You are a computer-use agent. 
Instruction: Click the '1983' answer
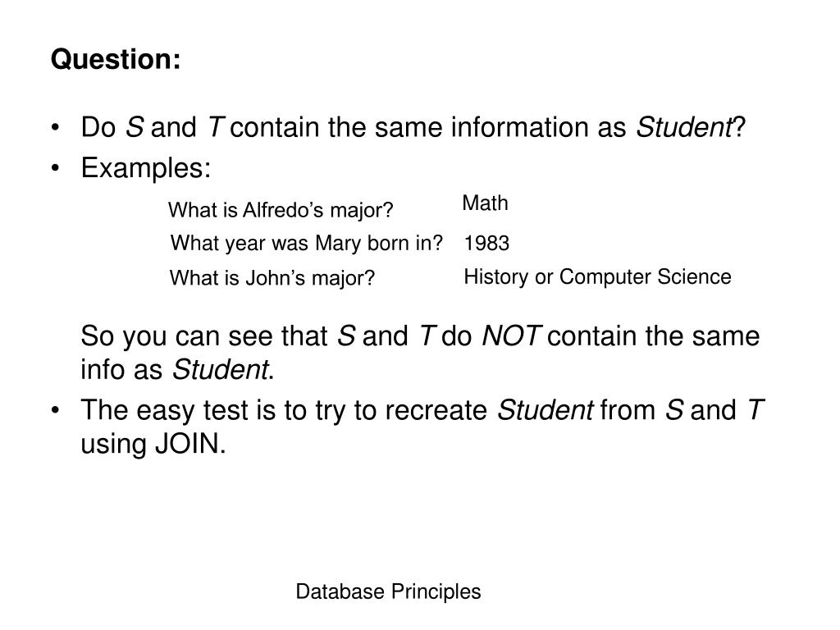tap(486, 243)
